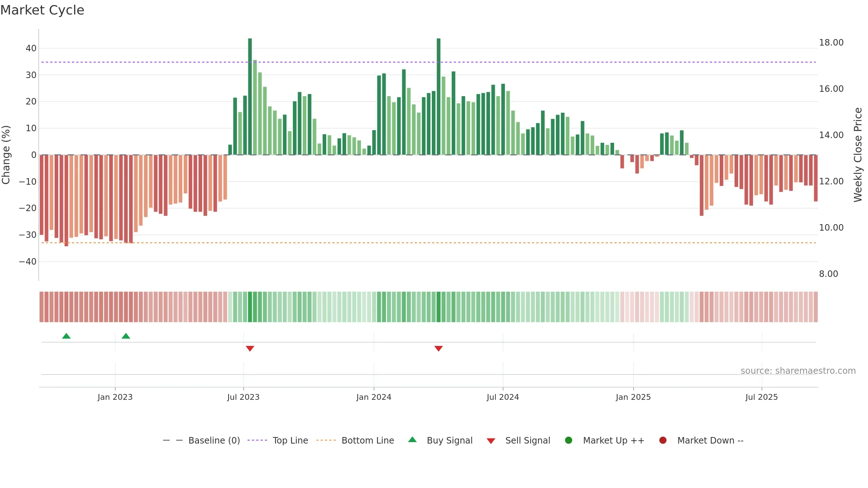Click the first red heat strip cell on the left
The height and width of the screenshot is (488, 868).
42,307
